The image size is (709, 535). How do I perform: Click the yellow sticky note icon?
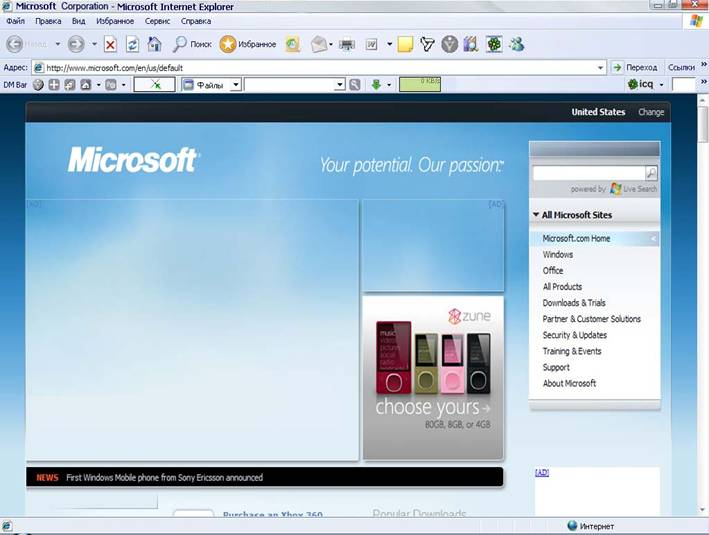(405, 44)
